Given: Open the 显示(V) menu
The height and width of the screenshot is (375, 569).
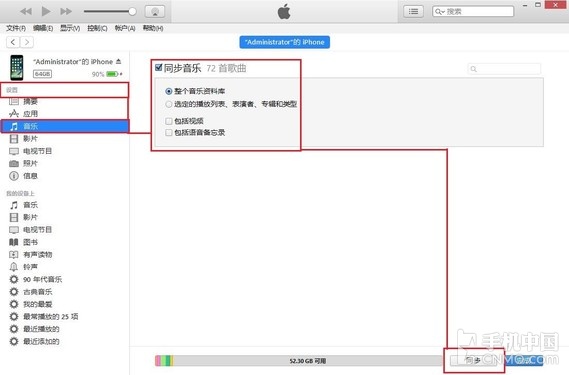Looking at the screenshot, I should tap(70, 28).
